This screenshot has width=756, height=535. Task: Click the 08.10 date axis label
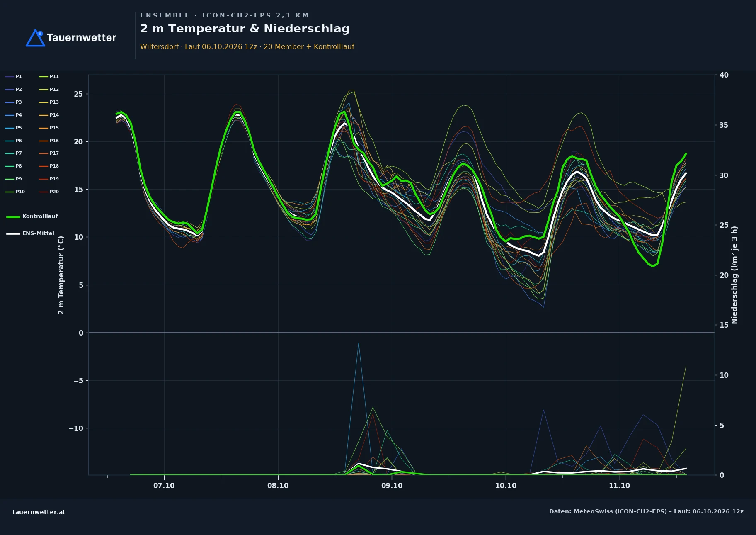(278, 486)
